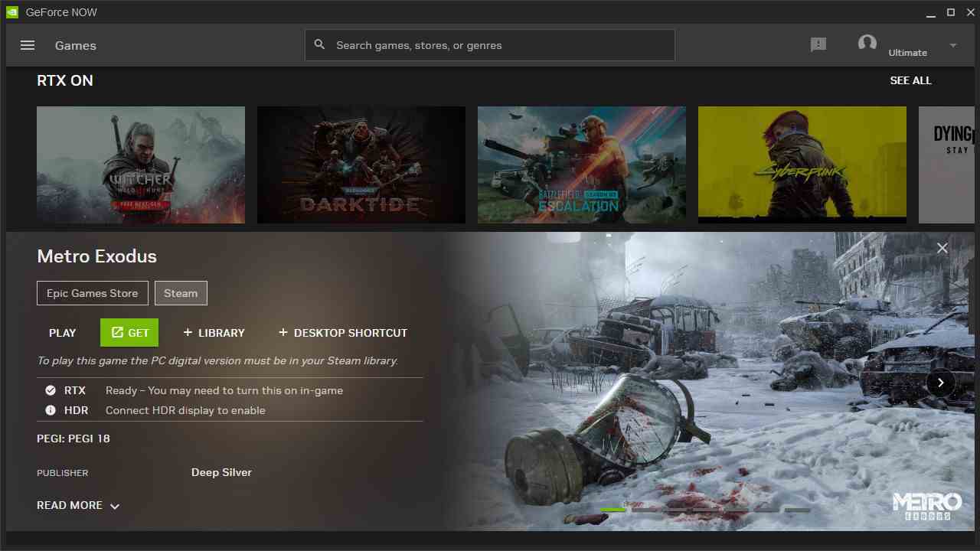980x551 pixels.
Task: Click the user avatar icon
Action: (x=867, y=44)
